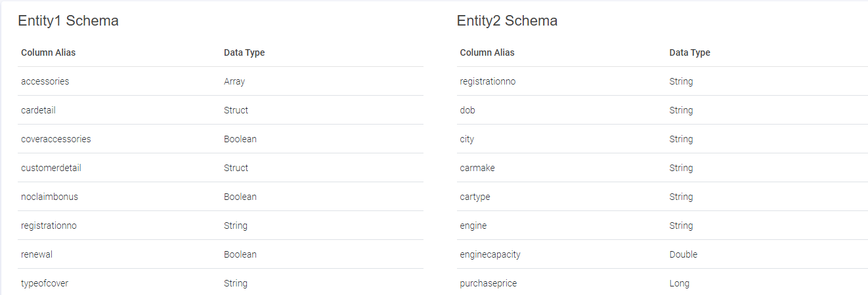Image resolution: width=868 pixels, height=295 pixels.
Task: Click Entity2 Data Type header
Action: tap(689, 52)
